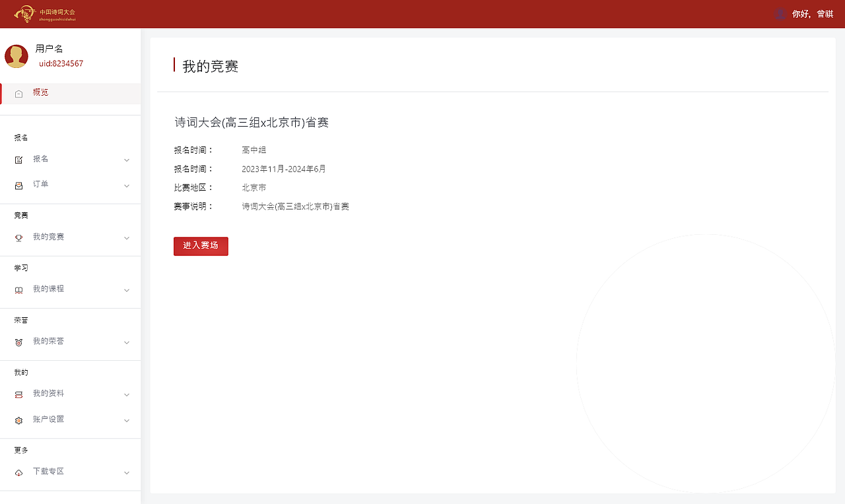Expand the 报名 submenu arrow
This screenshot has height=504, width=845.
(x=126, y=160)
